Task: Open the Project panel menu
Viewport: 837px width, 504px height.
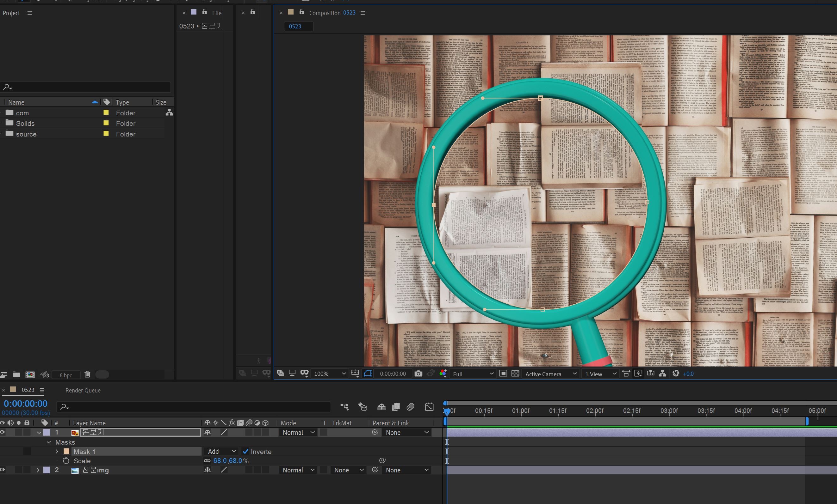Action: (x=29, y=13)
